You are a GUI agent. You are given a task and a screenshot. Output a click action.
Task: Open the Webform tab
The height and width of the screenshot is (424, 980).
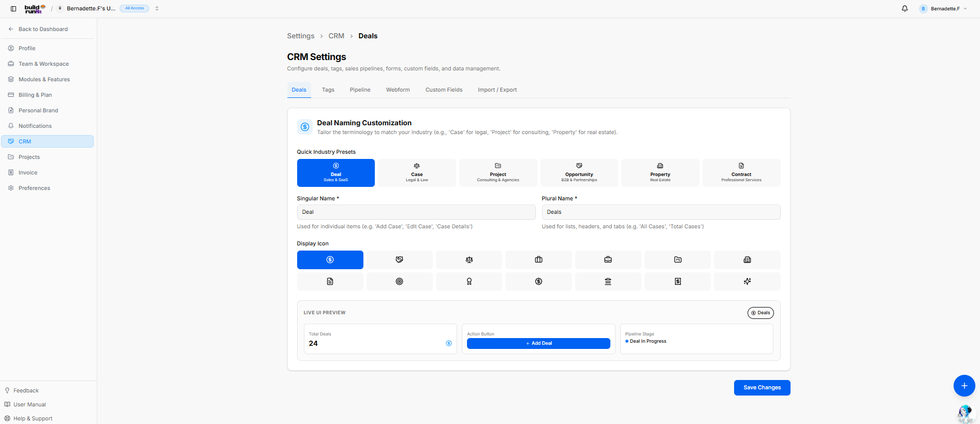pos(398,90)
